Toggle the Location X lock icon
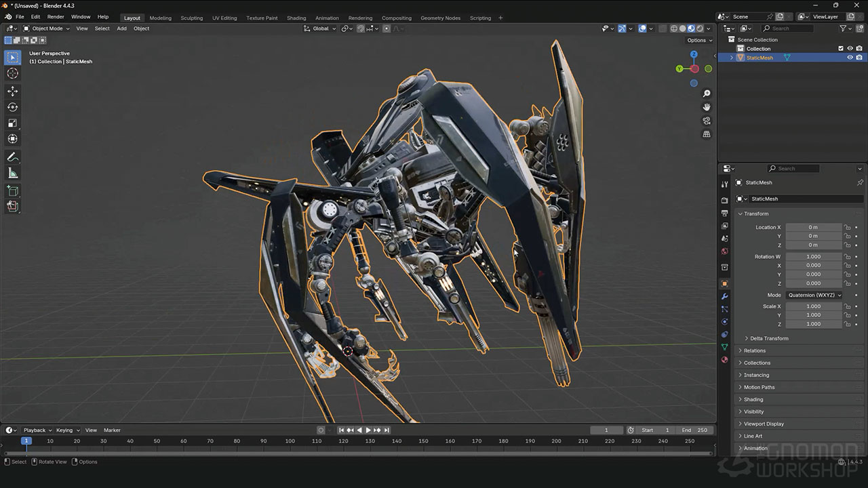The image size is (868, 488). tap(847, 228)
